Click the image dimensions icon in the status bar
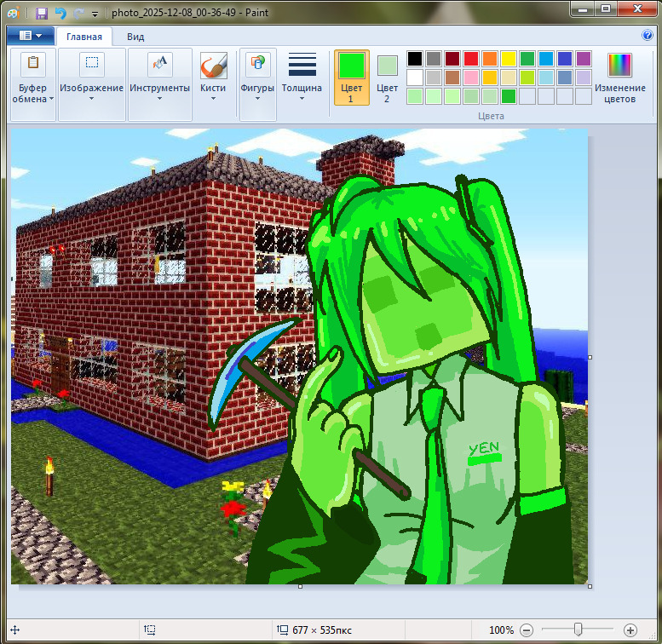Image resolution: width=662 pixels, height=644 pixels. pos(282,630)
